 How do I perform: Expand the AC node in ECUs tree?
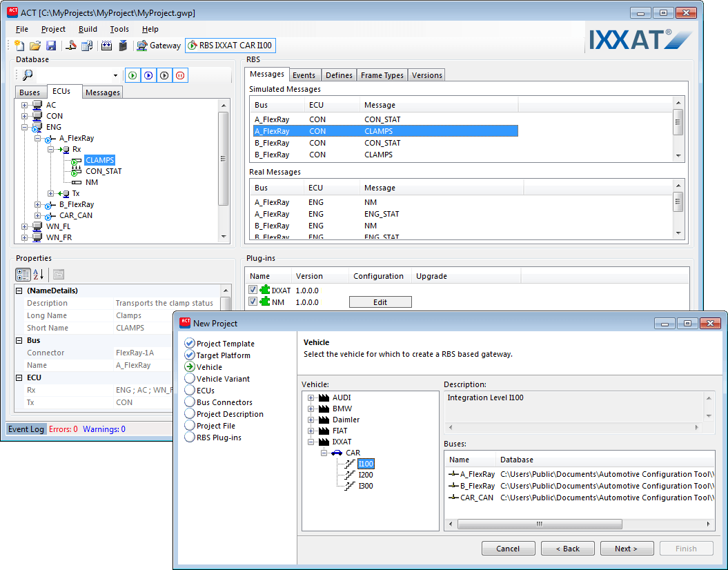point(25,106)
